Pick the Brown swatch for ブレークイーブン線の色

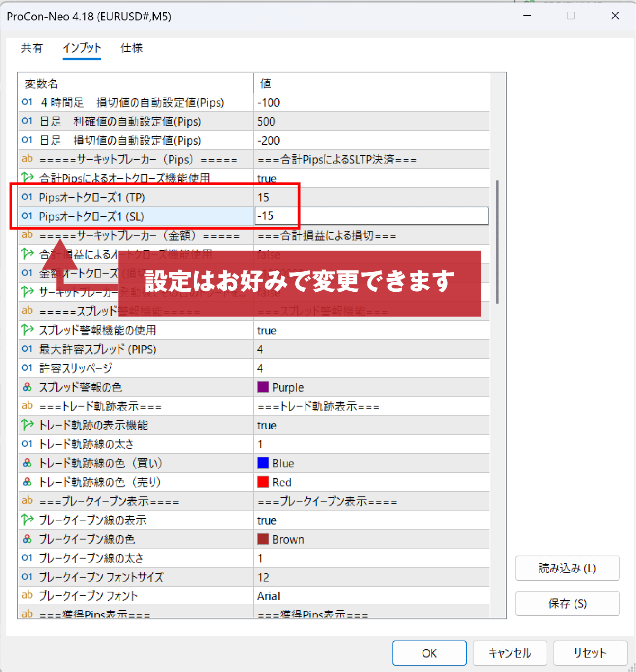click(x=263, y=539)
